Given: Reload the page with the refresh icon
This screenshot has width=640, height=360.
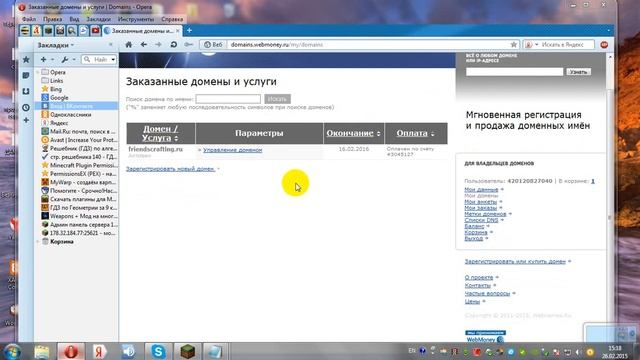Looking at the screenshot, I should pyautogui.click(x=173, y=44).
